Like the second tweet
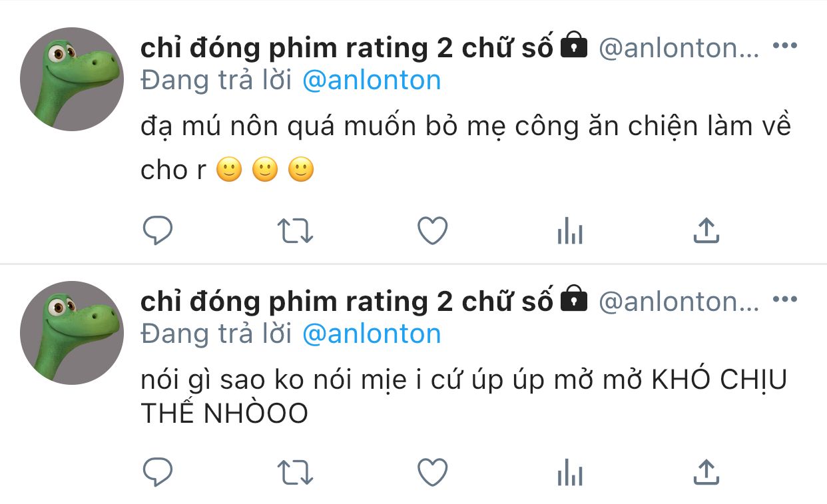Viewport: 827px width, 504px height. click(x=433, y=472)
